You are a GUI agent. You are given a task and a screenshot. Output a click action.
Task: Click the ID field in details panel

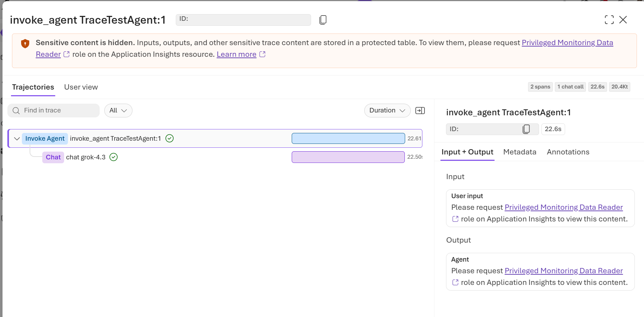coord(492,129)
